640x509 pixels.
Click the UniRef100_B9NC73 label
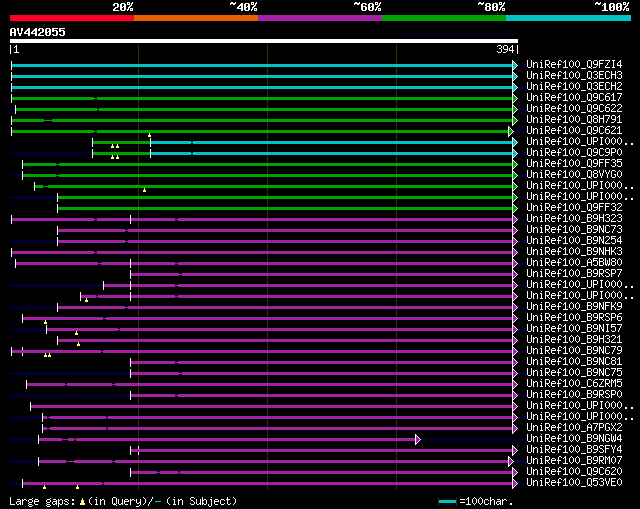pyautogui.click(x=574, y=229)
